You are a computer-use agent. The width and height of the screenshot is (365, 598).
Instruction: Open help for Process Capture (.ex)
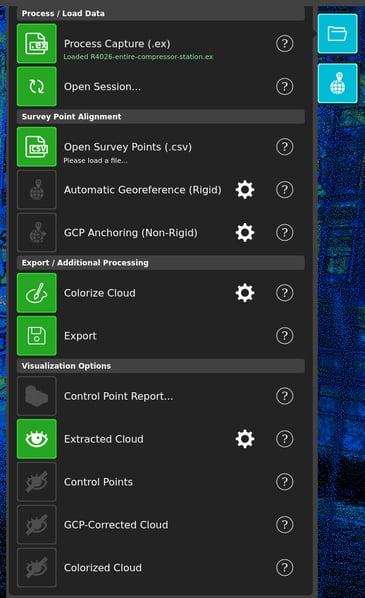coord(285,43)
